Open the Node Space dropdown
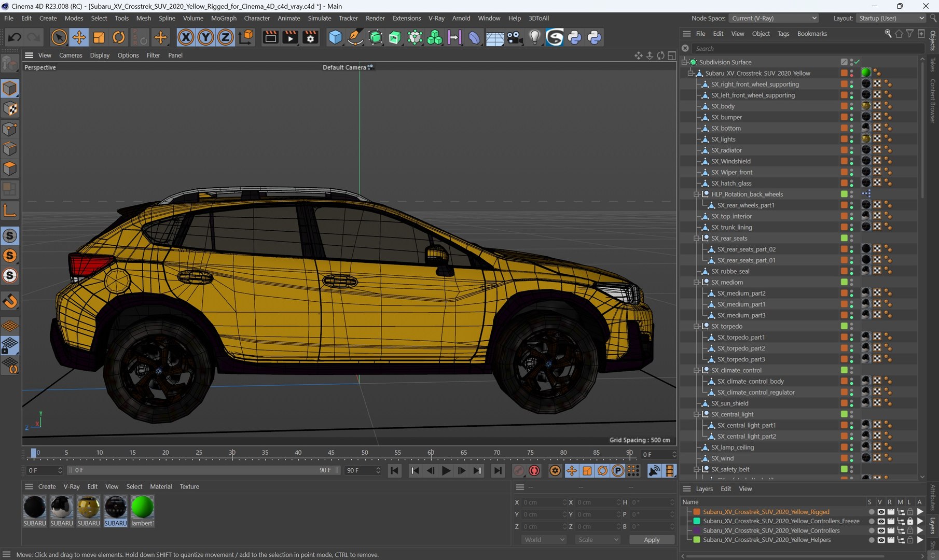The image size is (939, 560). [774, 18]
